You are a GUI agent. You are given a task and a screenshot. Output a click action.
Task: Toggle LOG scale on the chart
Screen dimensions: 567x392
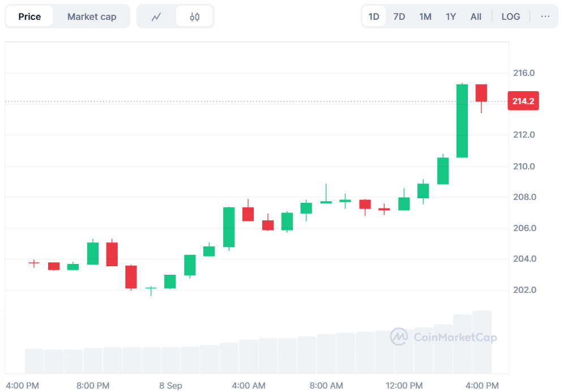tap(510, 16)
